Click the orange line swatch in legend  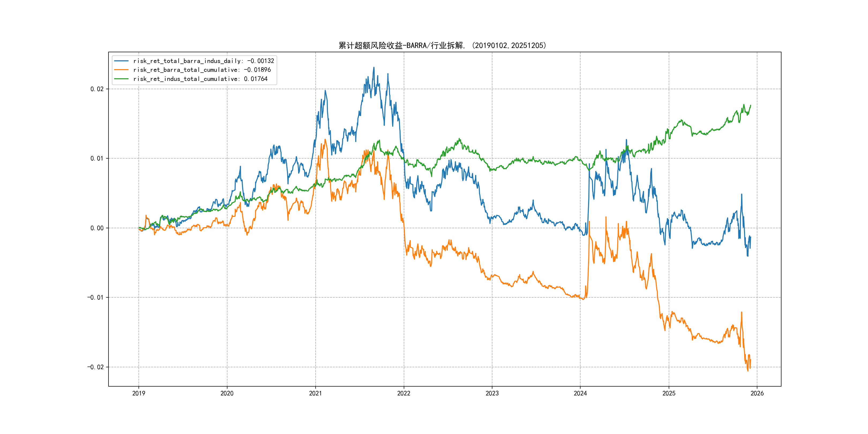(121, 70)
